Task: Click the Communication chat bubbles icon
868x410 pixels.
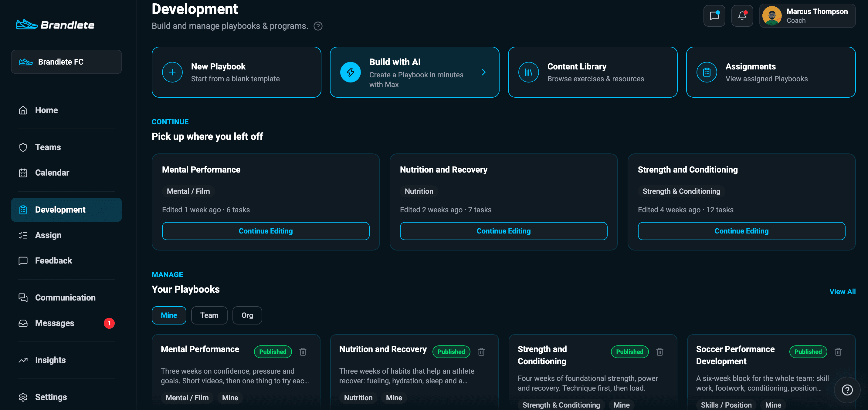Action: [23, 297]
